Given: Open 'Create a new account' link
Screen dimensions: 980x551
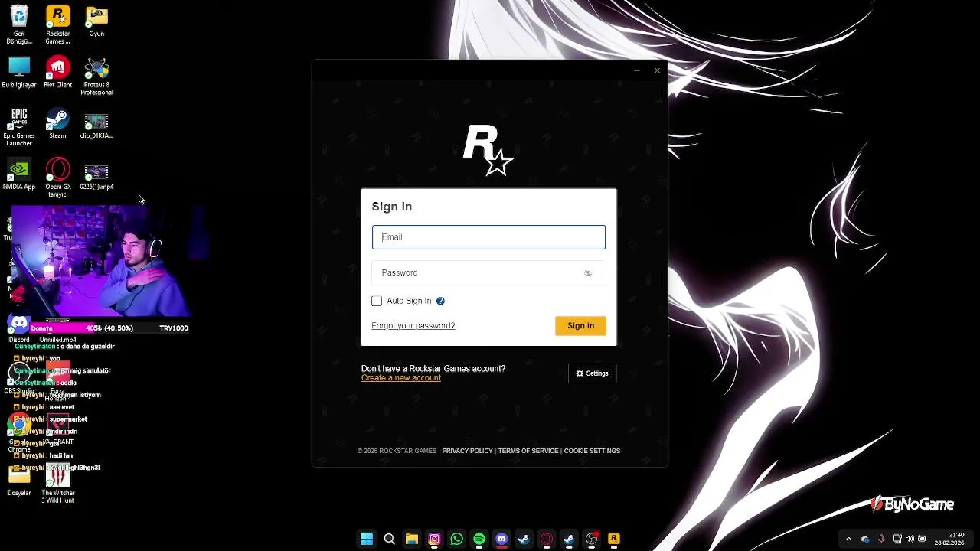Looking at the screenshot, I should (x=401, y=378).
